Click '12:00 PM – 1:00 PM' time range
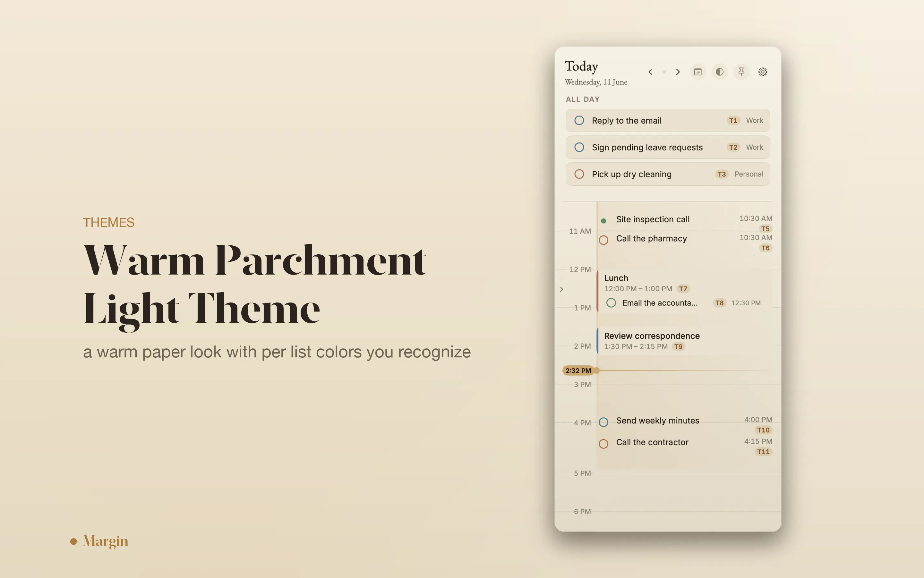Image resolution: width=924 pixels, height=578 pixels. [638, 289]
